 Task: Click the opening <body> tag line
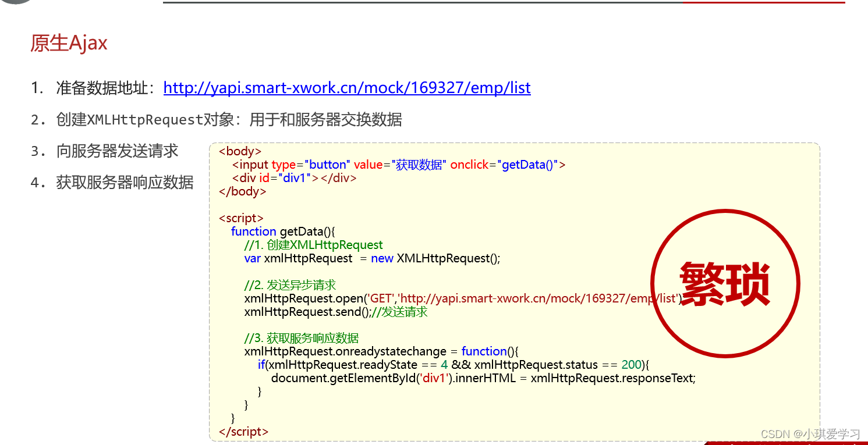click(x=240, y=151)
